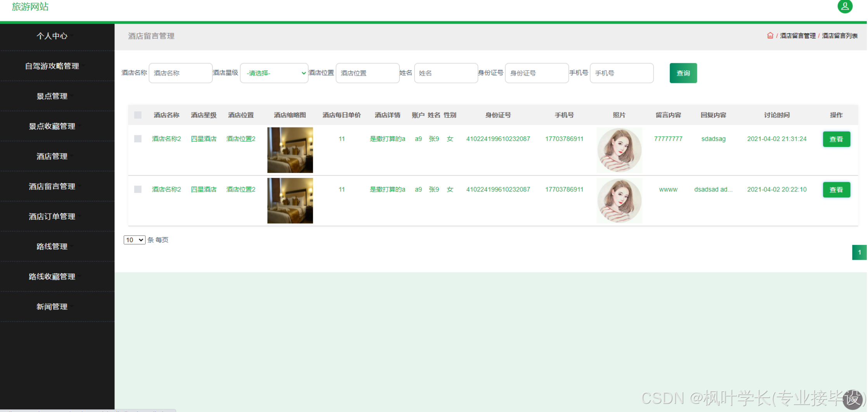This screenshot has height=412, width=868.
Task: Click 查看 for the 20:22:10 row
Action: (x=836, y=190)
